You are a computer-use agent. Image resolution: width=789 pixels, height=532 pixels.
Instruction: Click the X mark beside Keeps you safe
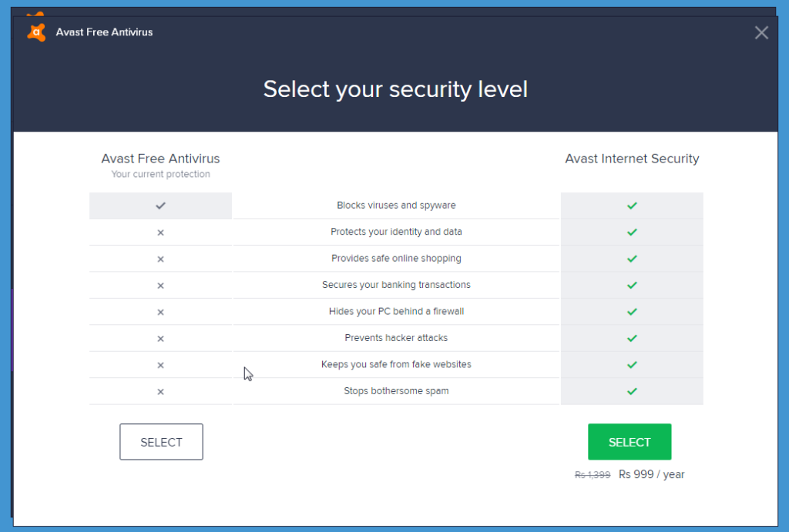pyautogui.click(x=160, y=365)
